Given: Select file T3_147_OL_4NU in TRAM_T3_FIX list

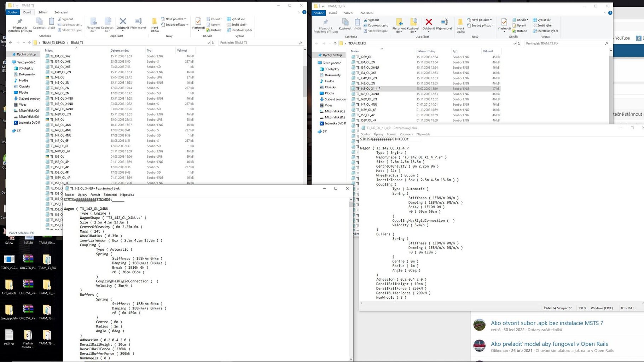Looking at the screenshot, I should 366,105.
